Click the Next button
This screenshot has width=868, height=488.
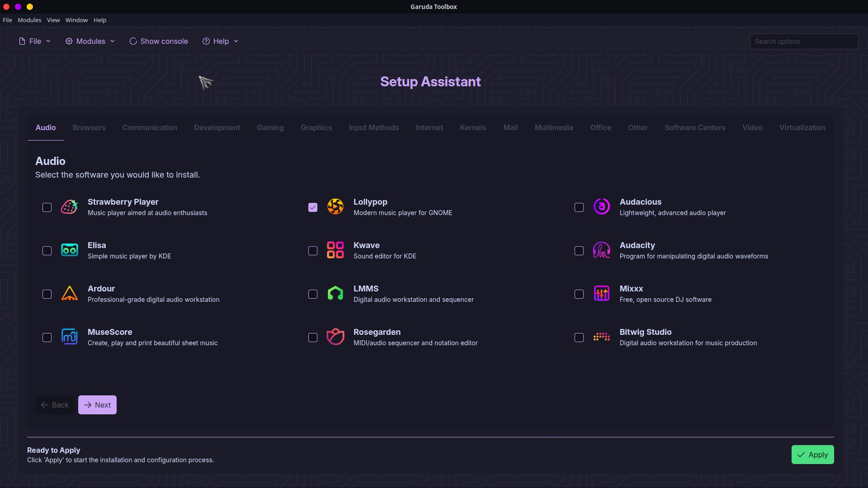click(97, 405)
